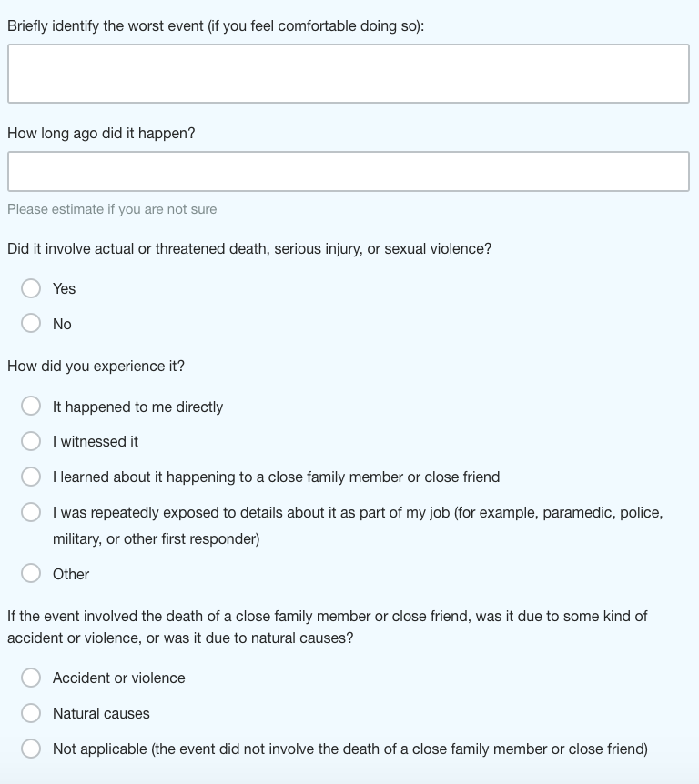Viewport: 699px width, 784px height.
Task: Select 'Accident or violence'
Action: pyautogui.click(x=31, y=678)
